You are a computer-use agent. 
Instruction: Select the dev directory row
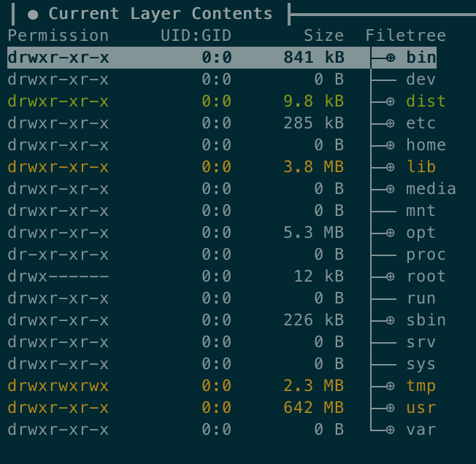(222, 80)
